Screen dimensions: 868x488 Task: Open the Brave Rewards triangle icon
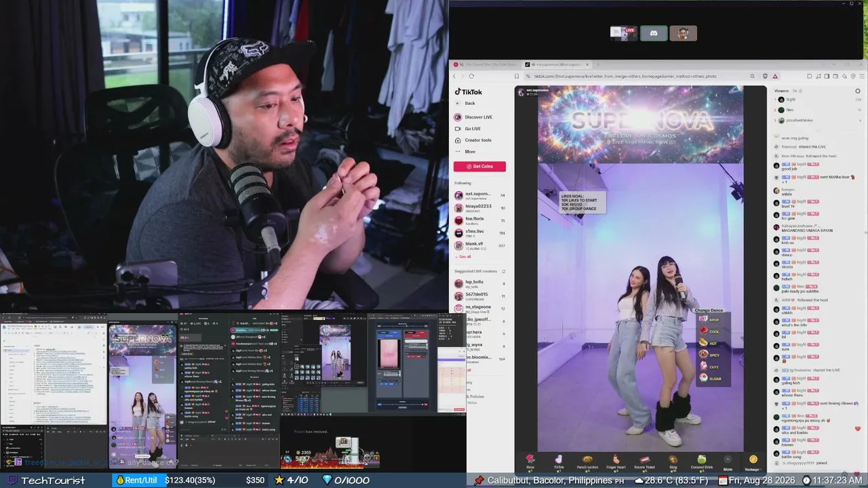[774, 76]
